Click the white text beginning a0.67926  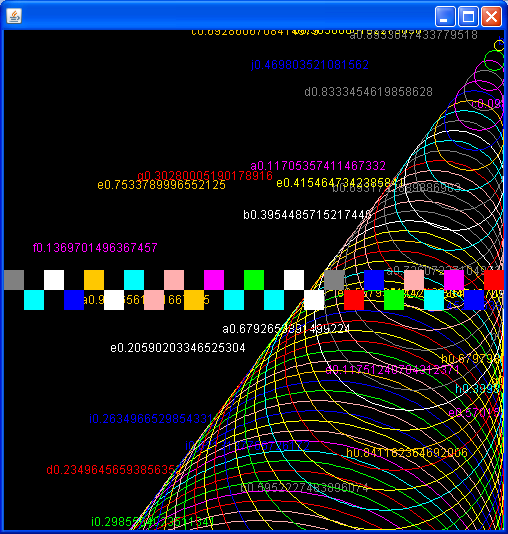tap(286, 329)
